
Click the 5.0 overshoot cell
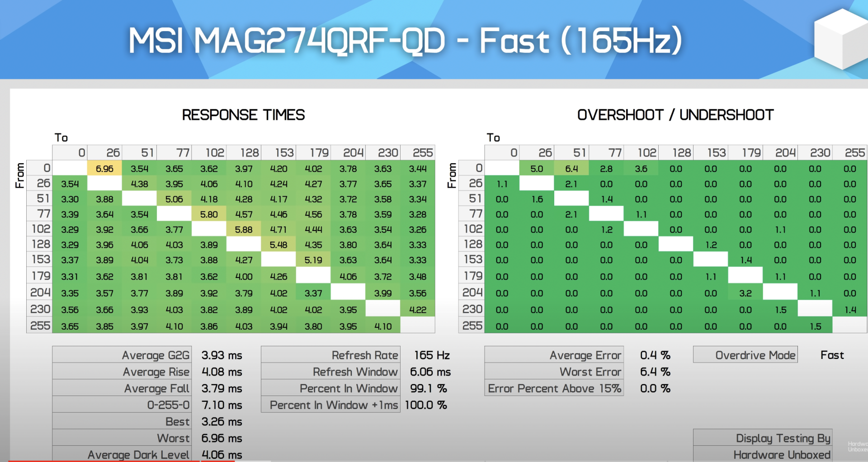(537, 169)
